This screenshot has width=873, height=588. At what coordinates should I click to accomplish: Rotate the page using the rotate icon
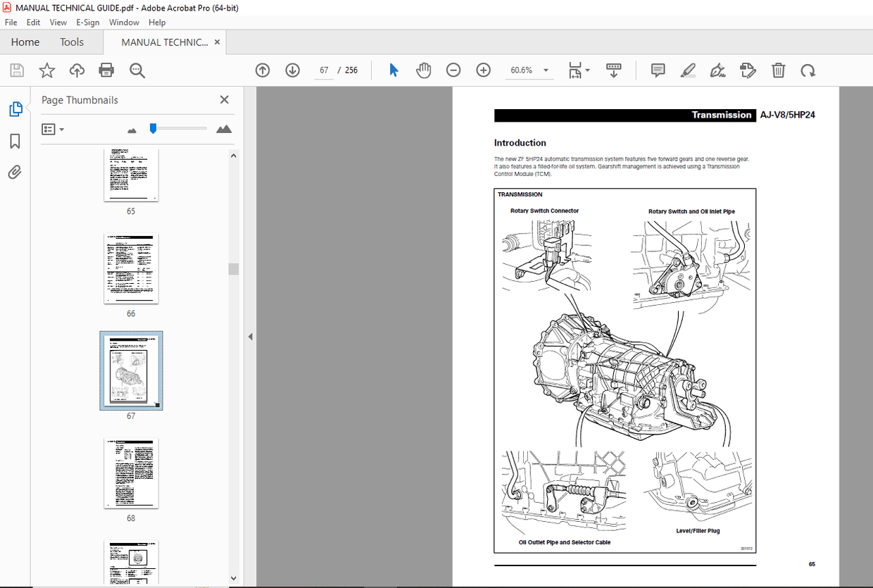click(x=808, y=70)
